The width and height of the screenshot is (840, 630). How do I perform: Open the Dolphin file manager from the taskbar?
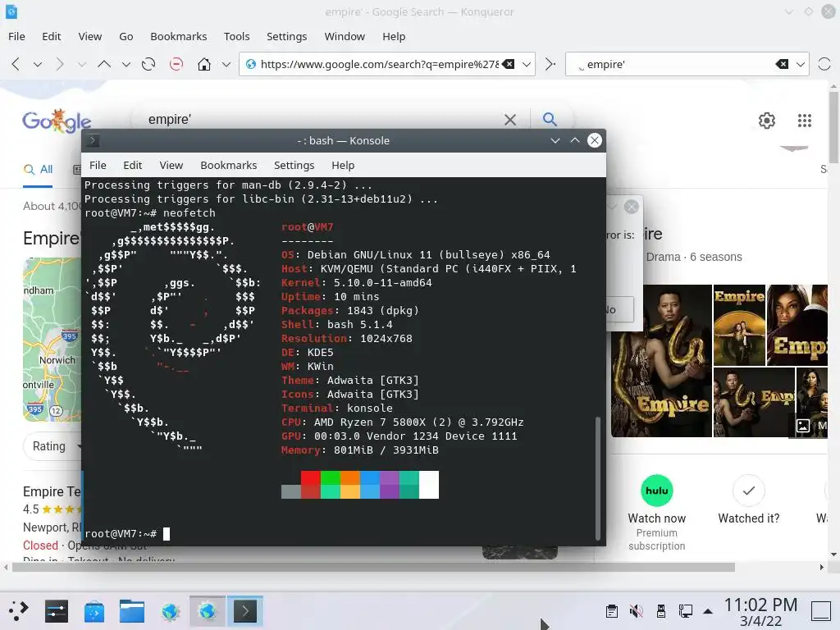(x=132, y=611)
